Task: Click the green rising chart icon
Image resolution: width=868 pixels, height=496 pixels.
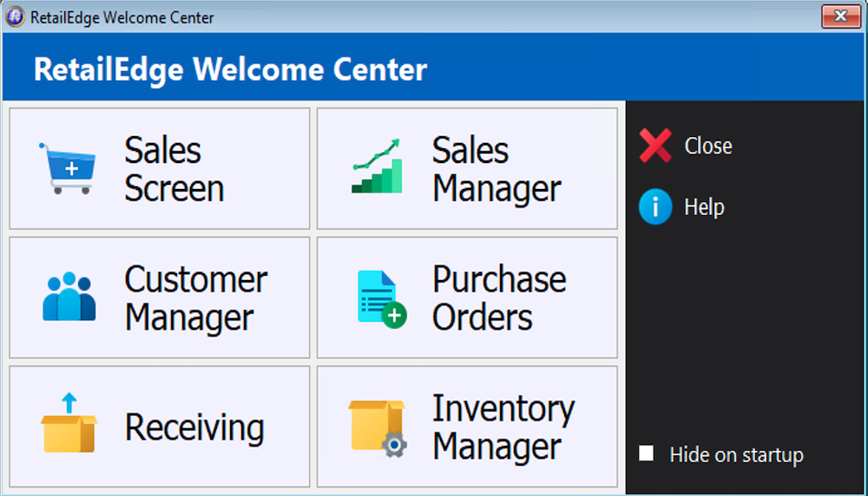Action: pos(377,166)
